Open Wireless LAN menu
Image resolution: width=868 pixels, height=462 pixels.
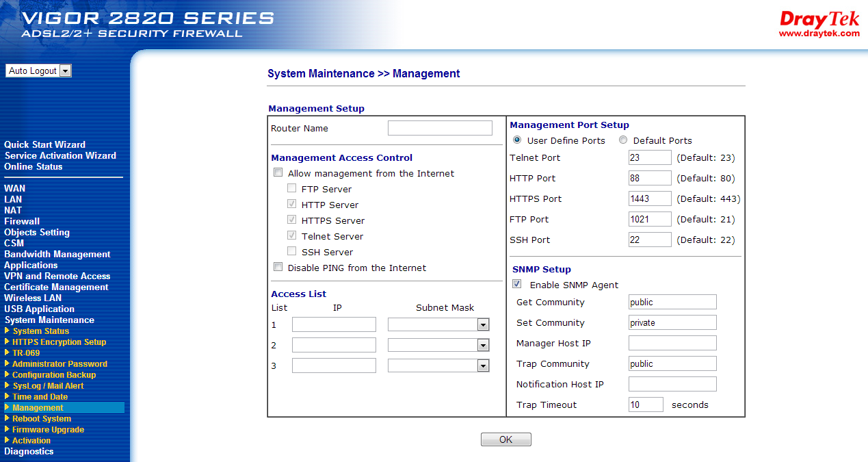[33, 298]
